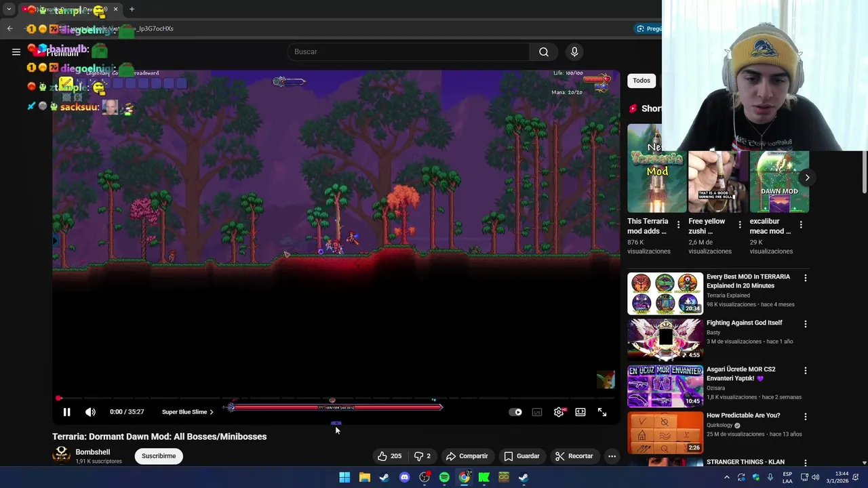Image resolution: width=868 pixels, height=488 pixels.
Task: Open Windows Start menu
Action: pyautogui.click(x=344, y=477)
